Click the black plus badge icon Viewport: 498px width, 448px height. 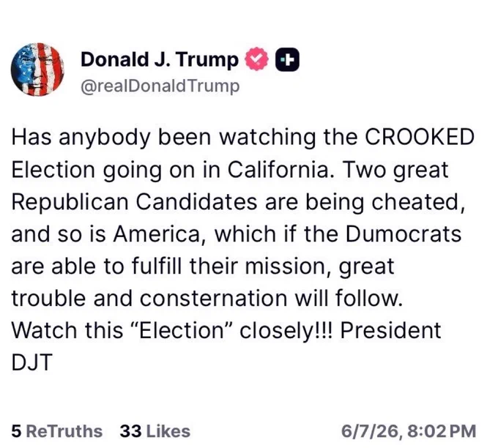tap(287, 59)
